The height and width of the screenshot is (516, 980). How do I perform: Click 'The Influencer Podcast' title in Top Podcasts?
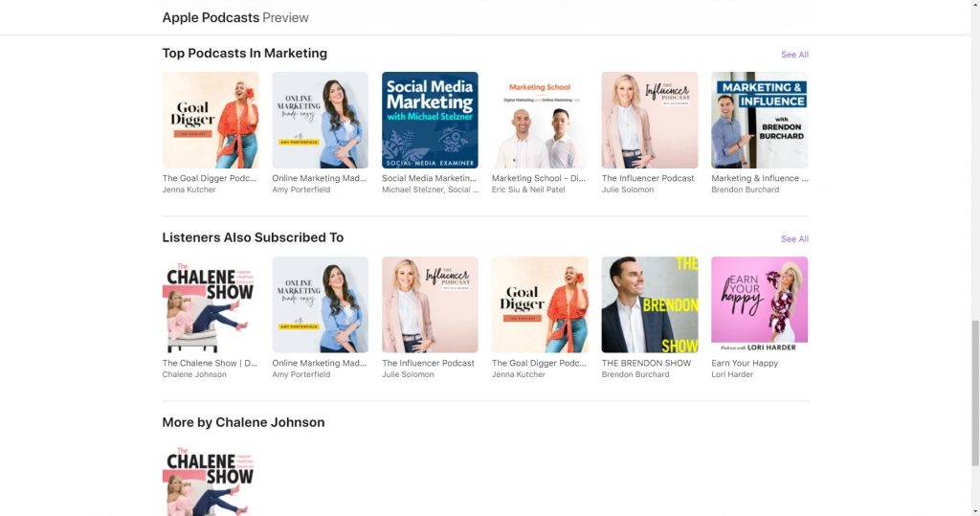pos(648,178)
